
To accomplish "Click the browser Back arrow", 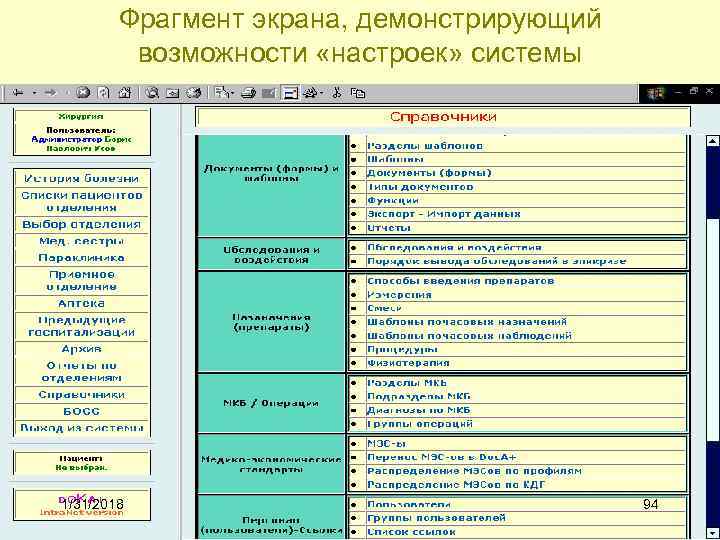I will [x=18, y=93].
